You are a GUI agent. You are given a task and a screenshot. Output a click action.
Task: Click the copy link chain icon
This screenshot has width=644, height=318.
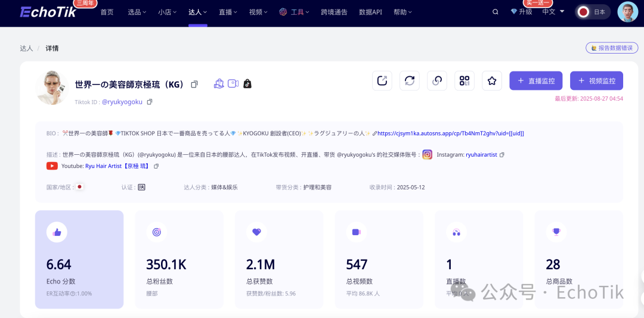click(x=437, y=81)
